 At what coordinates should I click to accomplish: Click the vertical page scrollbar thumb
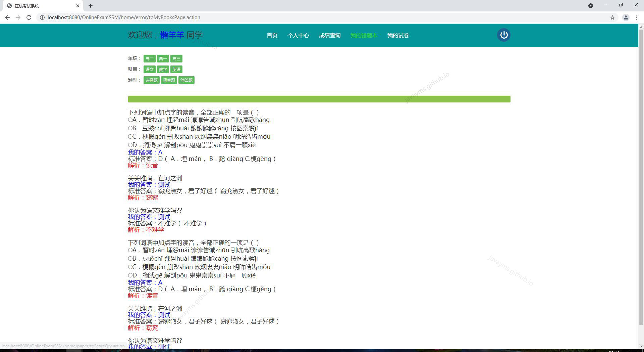641,177
